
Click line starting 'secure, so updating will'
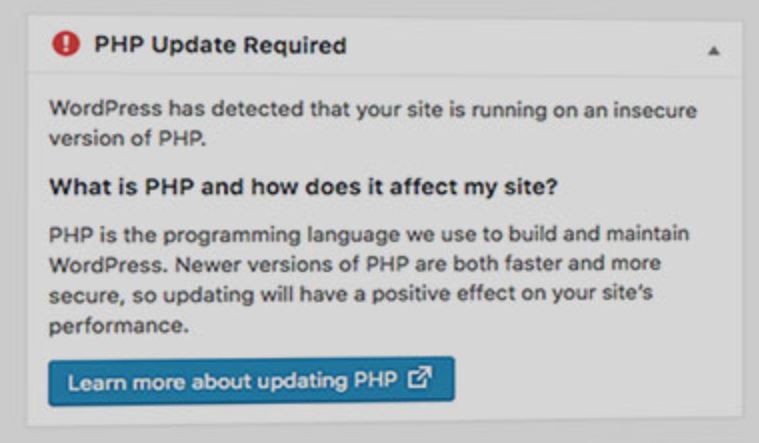pyautogui.click(x=351, y=294)
